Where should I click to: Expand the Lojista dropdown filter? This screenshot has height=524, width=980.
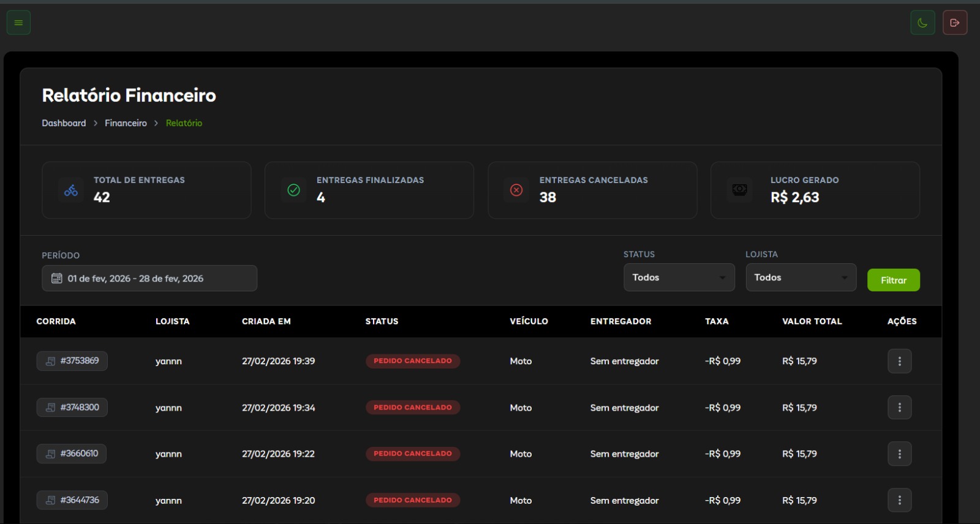[801, 278]
